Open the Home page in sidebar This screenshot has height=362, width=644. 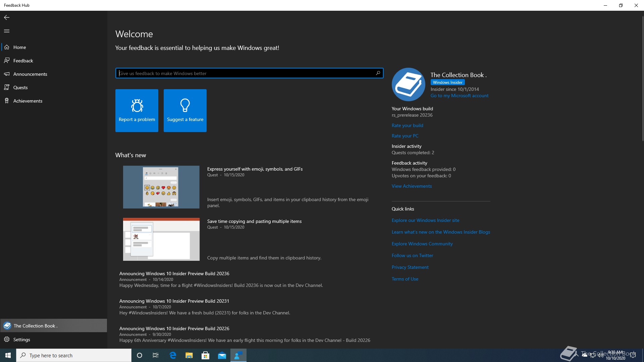(x=54, y=47)
